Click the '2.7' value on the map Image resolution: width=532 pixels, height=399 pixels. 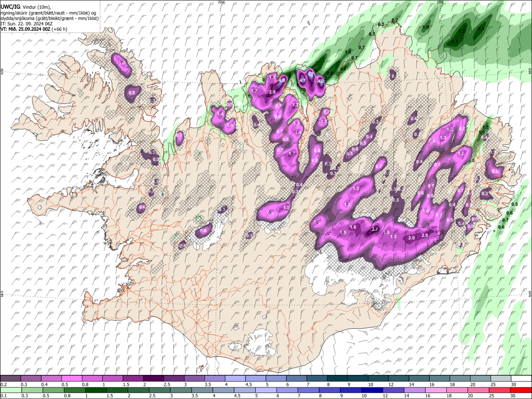[375, 229]
